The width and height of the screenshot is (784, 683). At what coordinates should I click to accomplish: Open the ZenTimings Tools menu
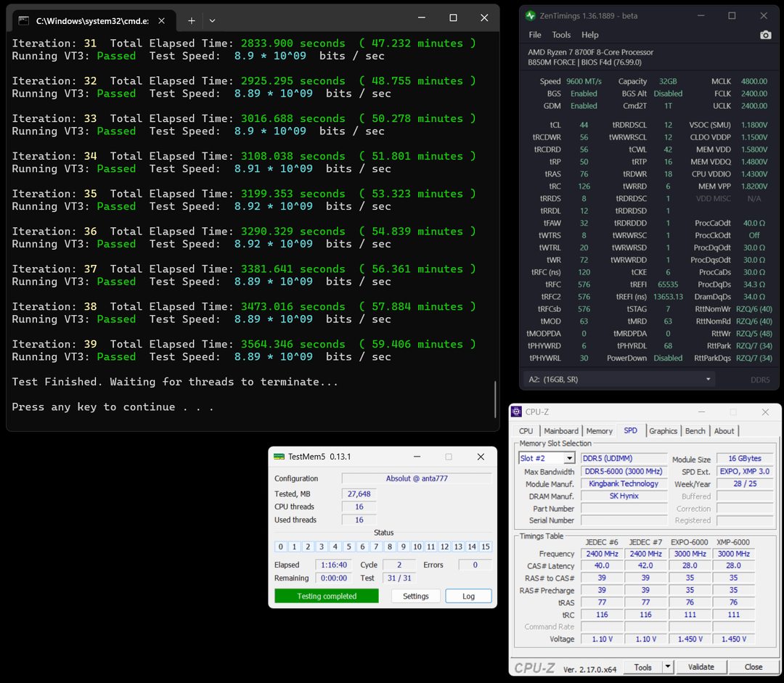pos(561,35)
